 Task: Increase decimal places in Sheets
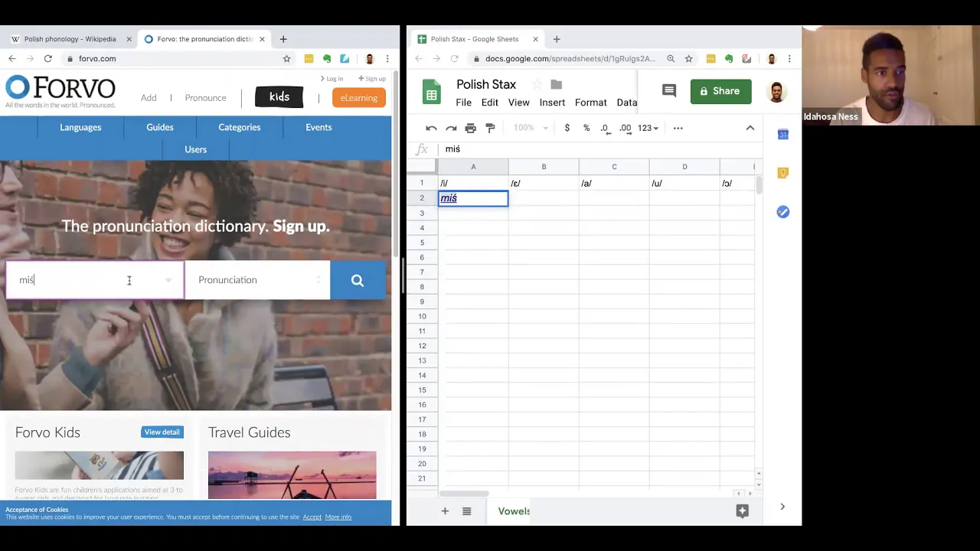coord(625,128)
